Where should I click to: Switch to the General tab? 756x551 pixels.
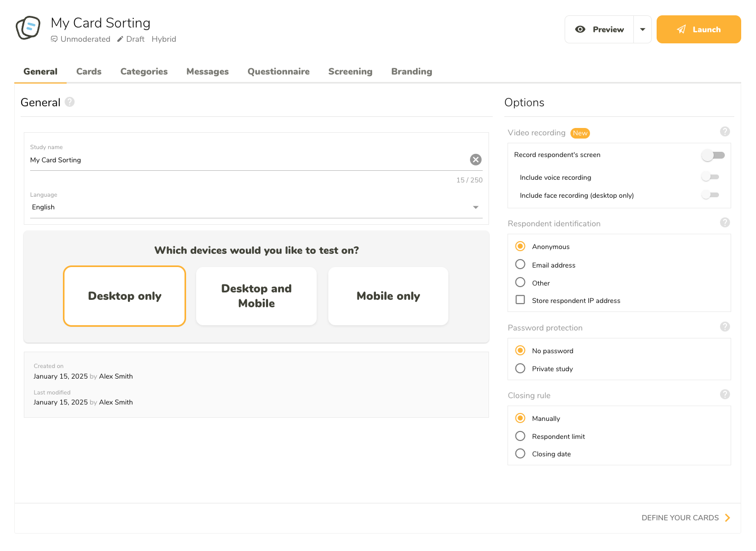coord(40,71)
